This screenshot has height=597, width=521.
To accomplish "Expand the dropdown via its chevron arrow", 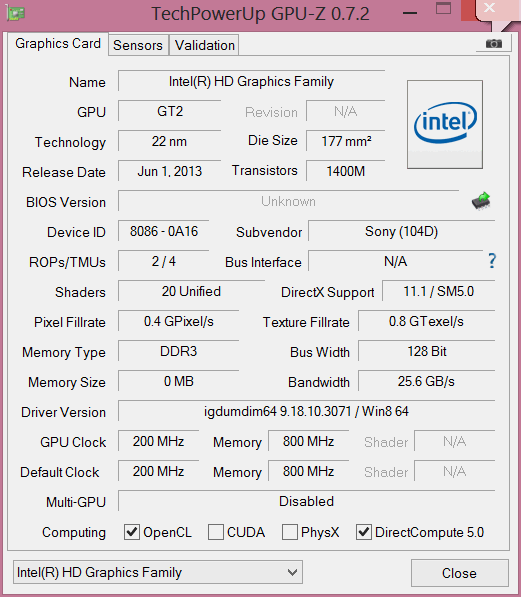I will [292, 572].
